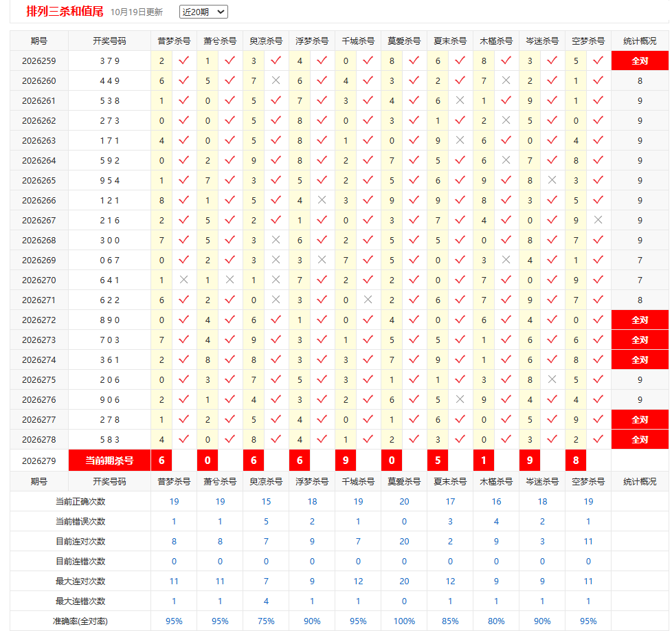Viewport: 672px width, 631px height.
Task: Click the 75% accuracy value
Action: click(266, 621)
